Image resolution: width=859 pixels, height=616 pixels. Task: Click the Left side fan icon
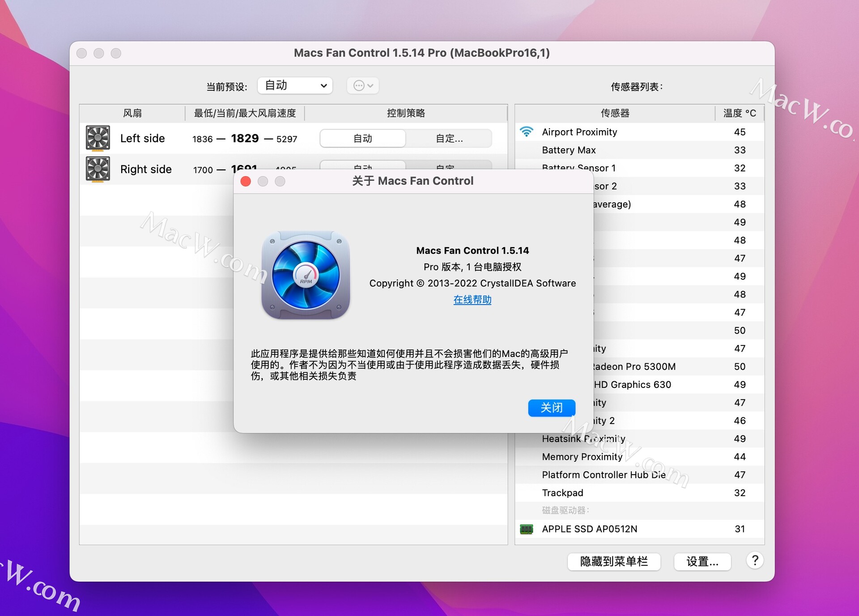coord(98,138)
